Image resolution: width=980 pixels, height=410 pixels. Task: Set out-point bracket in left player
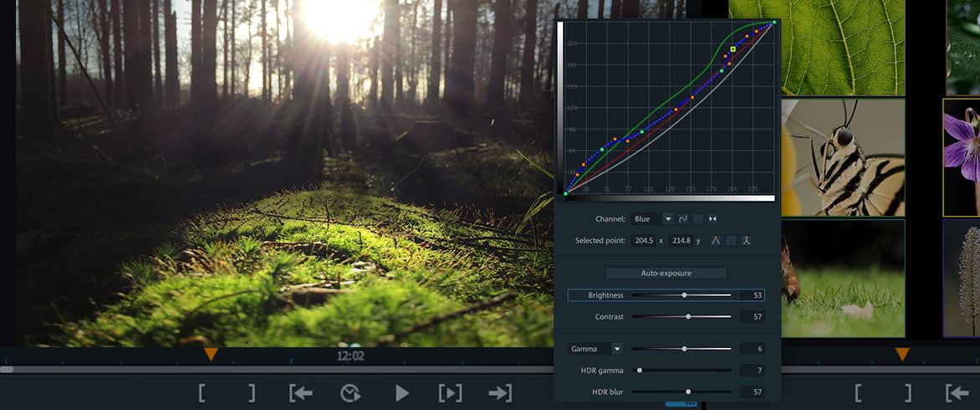pyautogui.click(x=251, y=392)
